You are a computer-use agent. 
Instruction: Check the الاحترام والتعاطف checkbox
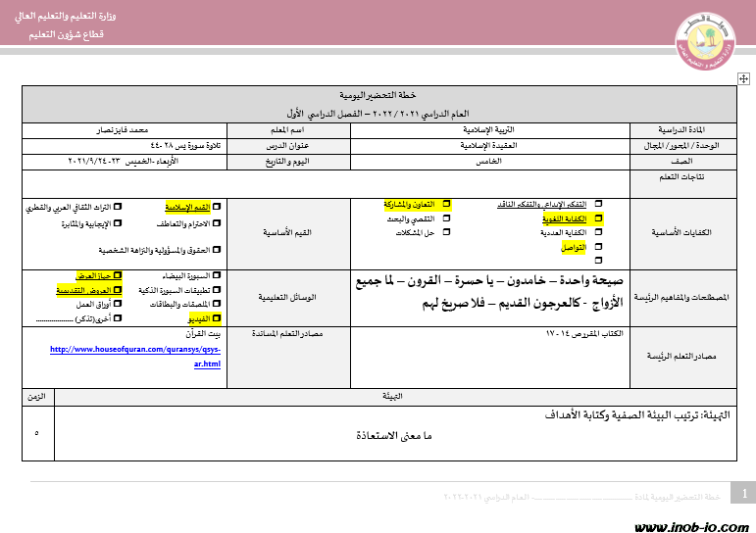(217, 222)
